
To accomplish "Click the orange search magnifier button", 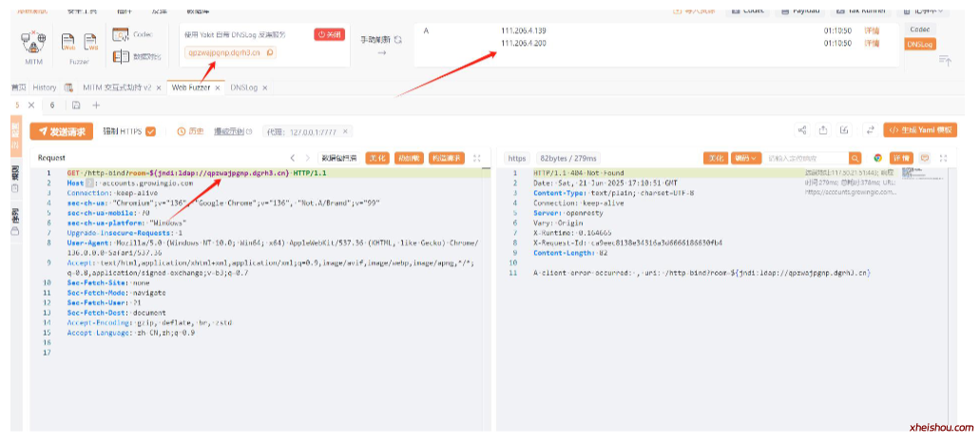I will tap(855, 158).
